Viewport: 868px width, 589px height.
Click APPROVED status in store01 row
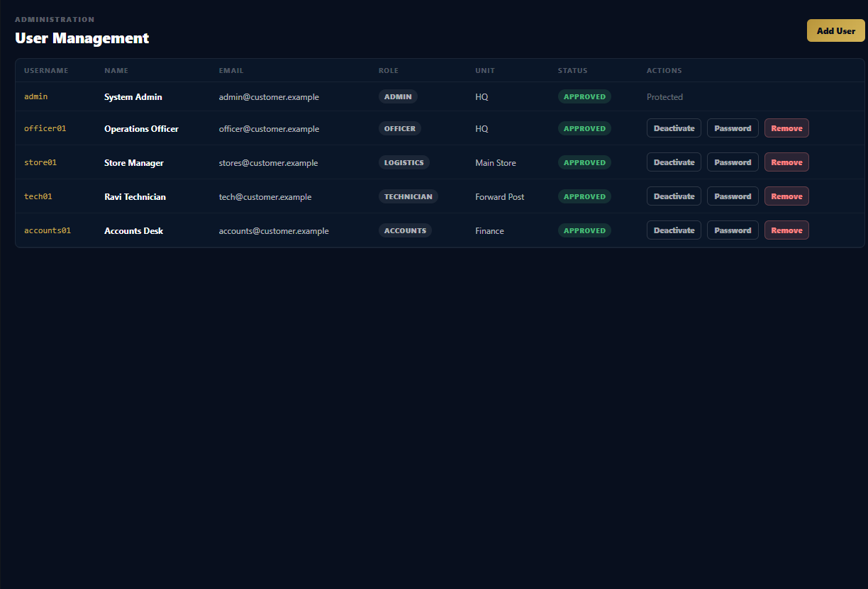584,162
